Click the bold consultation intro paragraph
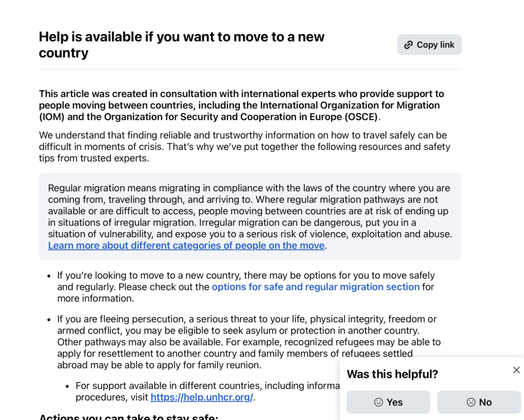Viewport: 524px width, 420px height. pos(242,105)
